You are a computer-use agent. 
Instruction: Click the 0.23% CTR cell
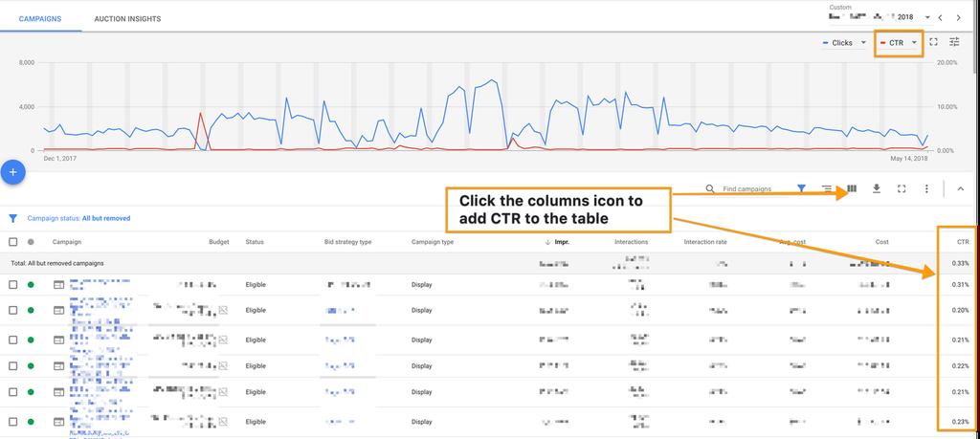(x=961, y=422)
